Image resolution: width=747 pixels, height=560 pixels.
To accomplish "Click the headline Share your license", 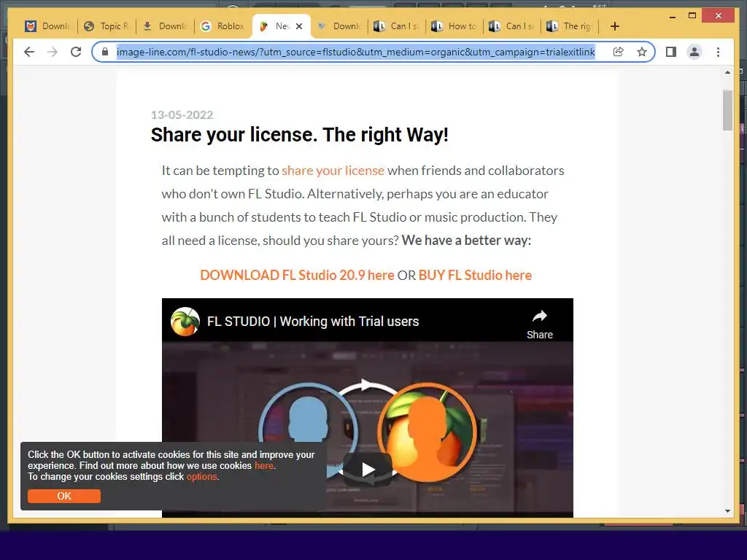I will coord(300,135).
